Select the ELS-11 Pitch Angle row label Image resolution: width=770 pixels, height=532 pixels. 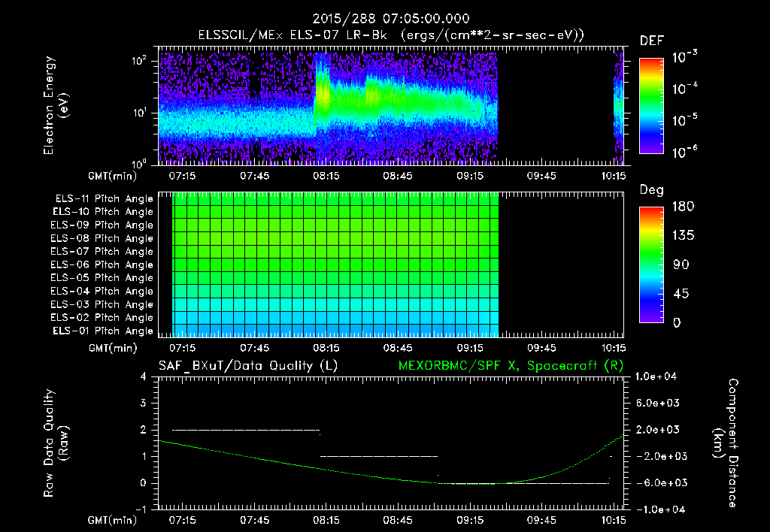point(104,199)
